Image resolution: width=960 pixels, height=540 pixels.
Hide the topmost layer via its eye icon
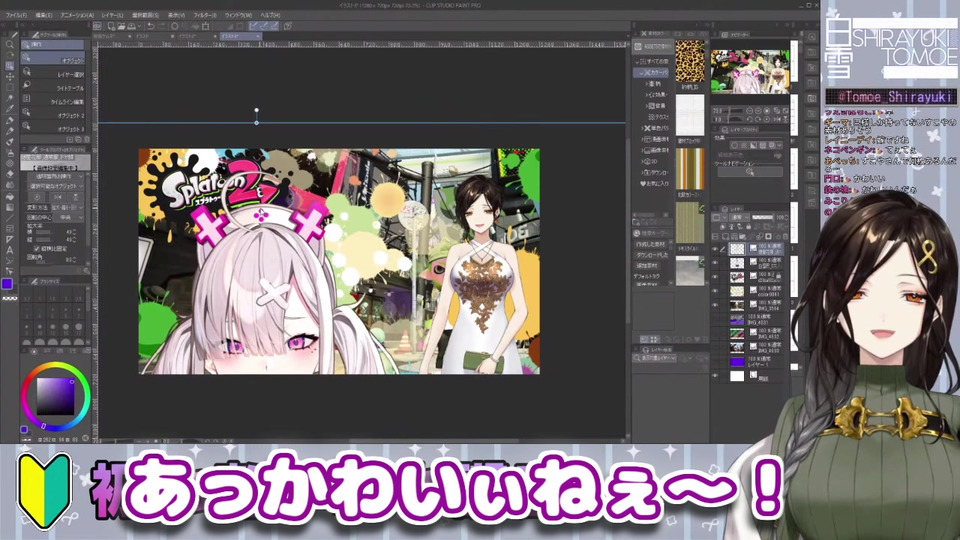point(714,249)
